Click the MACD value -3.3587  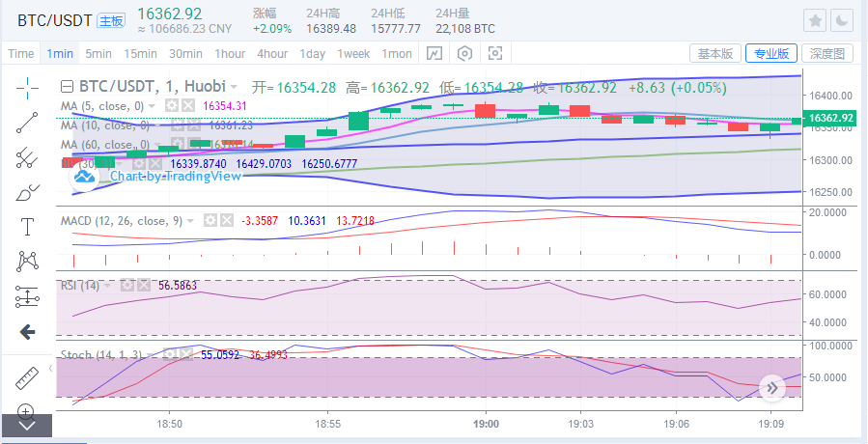point(259,221)
